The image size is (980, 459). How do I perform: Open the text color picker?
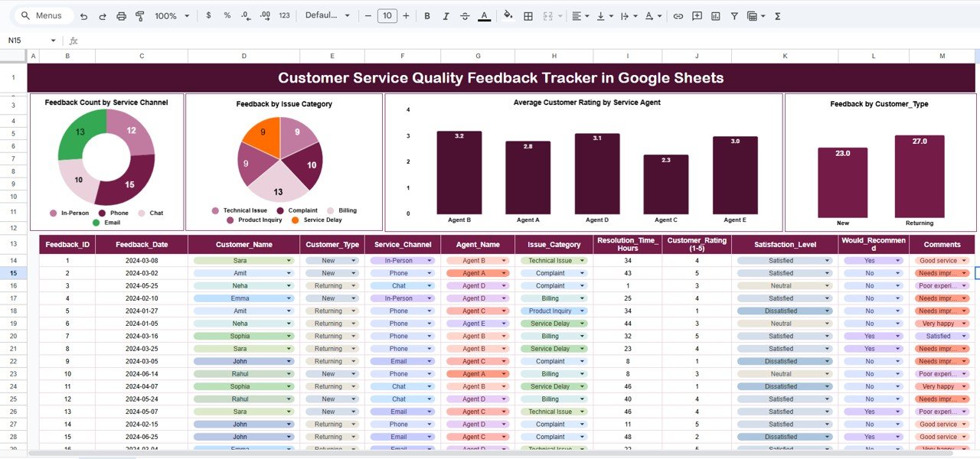[x=484, y=15]
